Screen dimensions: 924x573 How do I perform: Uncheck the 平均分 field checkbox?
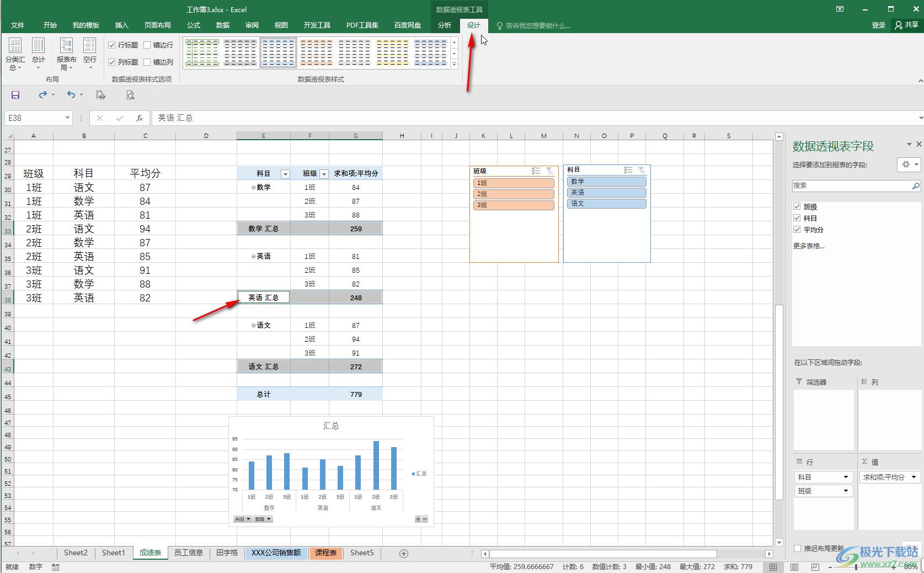coord(797,230)
